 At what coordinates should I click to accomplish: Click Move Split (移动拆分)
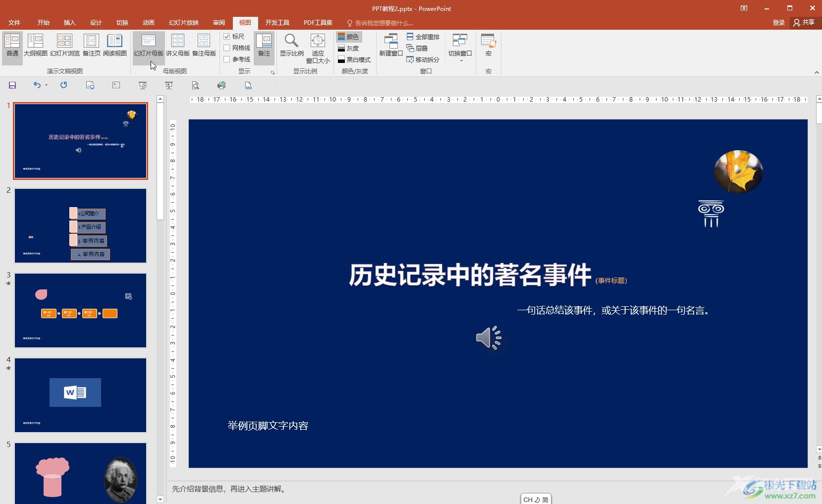point(423,59)
